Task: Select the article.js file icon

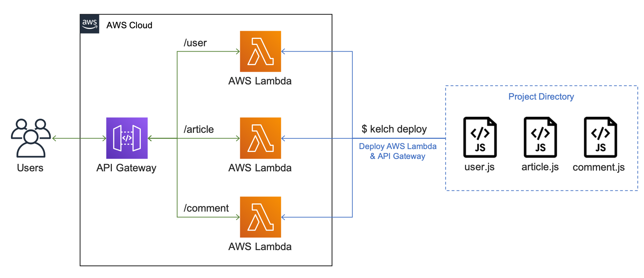Action: [x=540, y=137]
